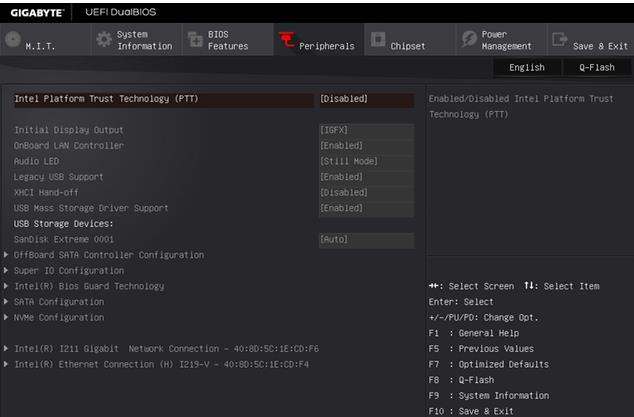634x417 pixels.
Task: Open NVMe Configuration entry
Action: [58, 318]
